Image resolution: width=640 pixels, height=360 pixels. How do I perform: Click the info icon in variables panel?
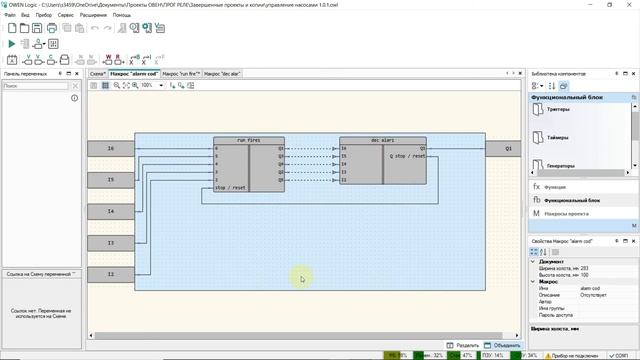74,98
